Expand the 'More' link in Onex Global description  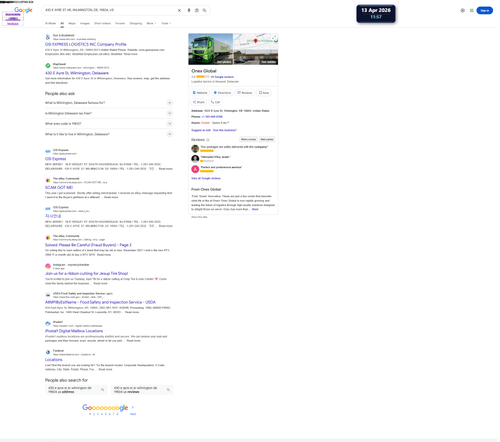point(255,209)
